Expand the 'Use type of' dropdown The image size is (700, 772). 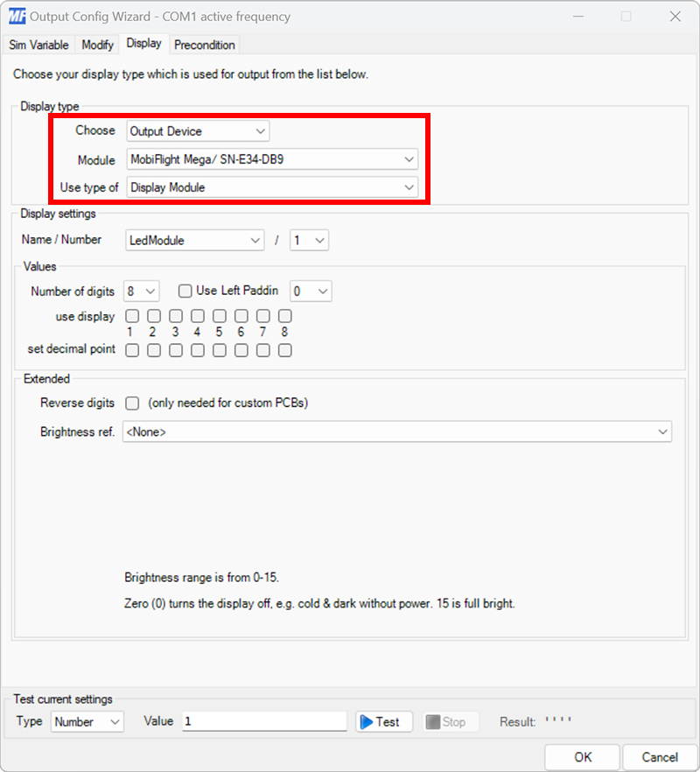[408, 186]
